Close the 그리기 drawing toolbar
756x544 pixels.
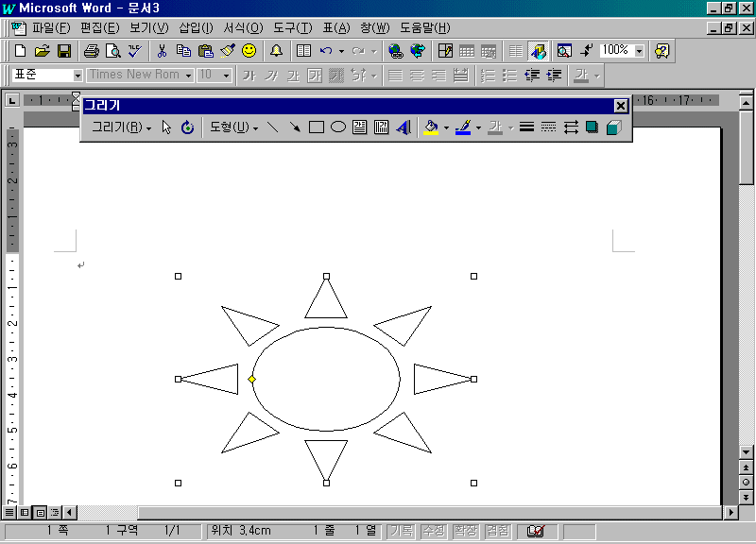pos(621,106)
